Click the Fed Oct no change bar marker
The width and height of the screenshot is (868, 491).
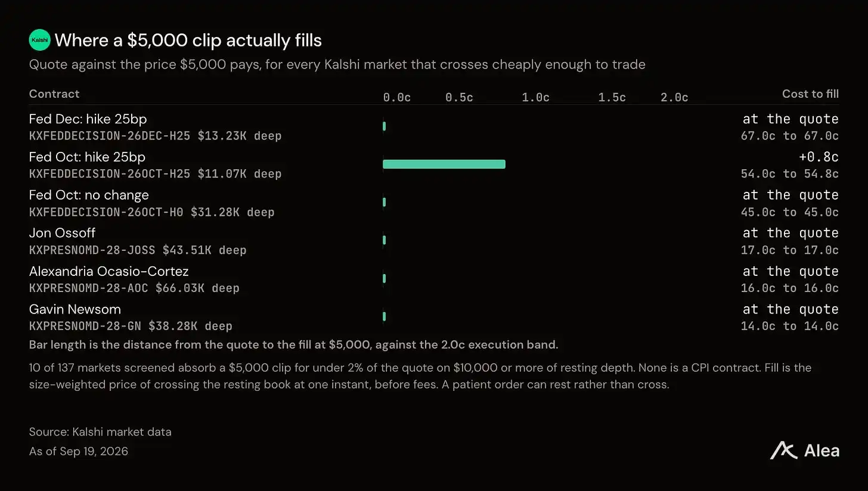point(385,203)
